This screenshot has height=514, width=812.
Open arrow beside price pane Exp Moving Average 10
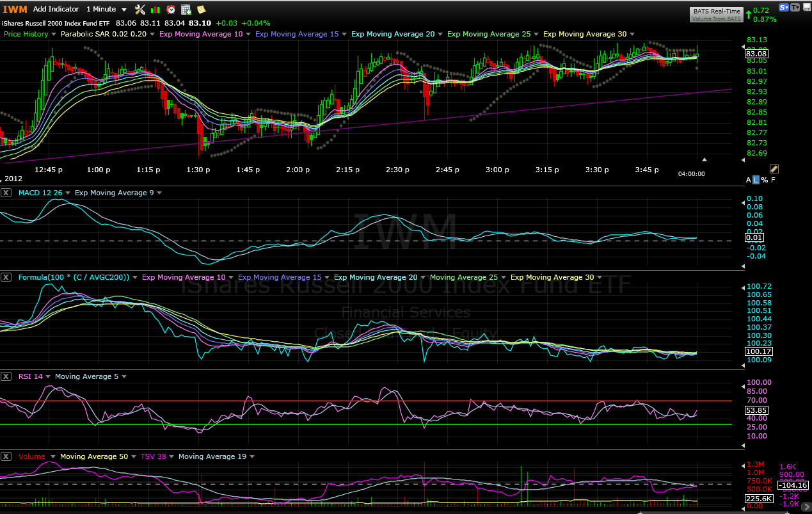(248, 34)
